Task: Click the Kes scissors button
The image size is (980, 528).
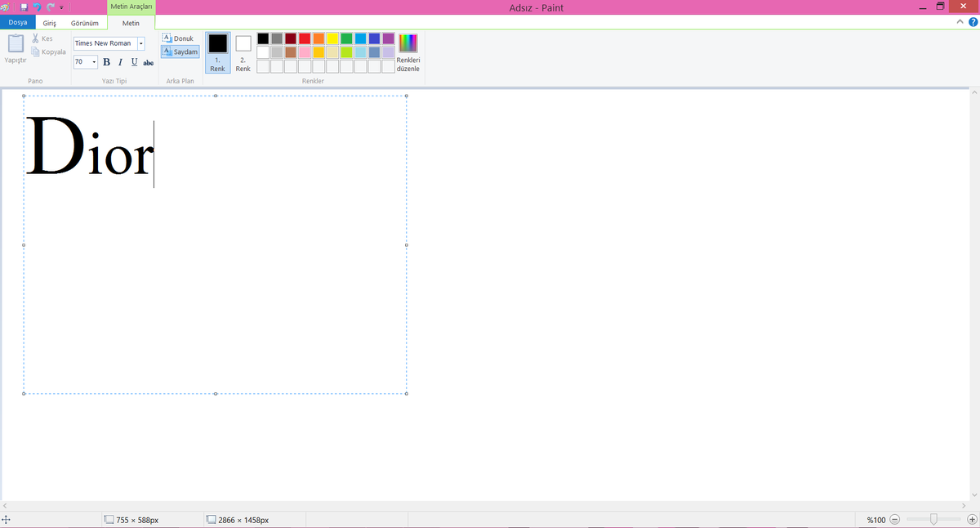Action: (42, 38)
